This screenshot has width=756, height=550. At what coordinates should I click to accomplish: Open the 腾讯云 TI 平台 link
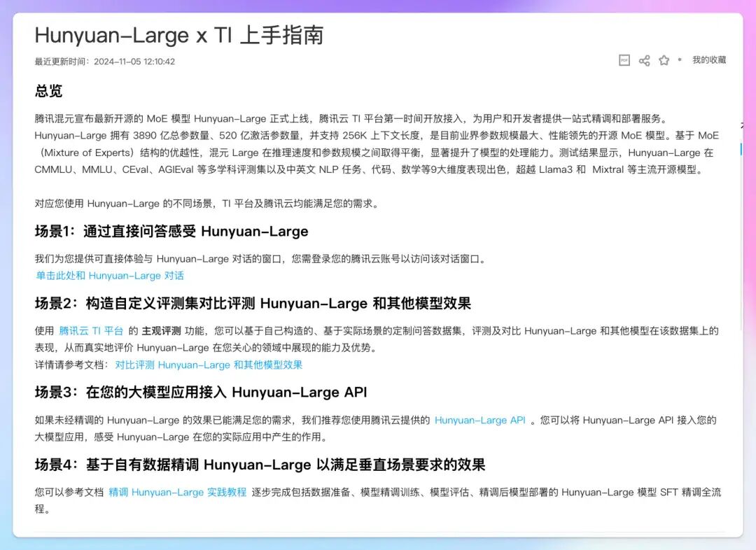[91, 330]
